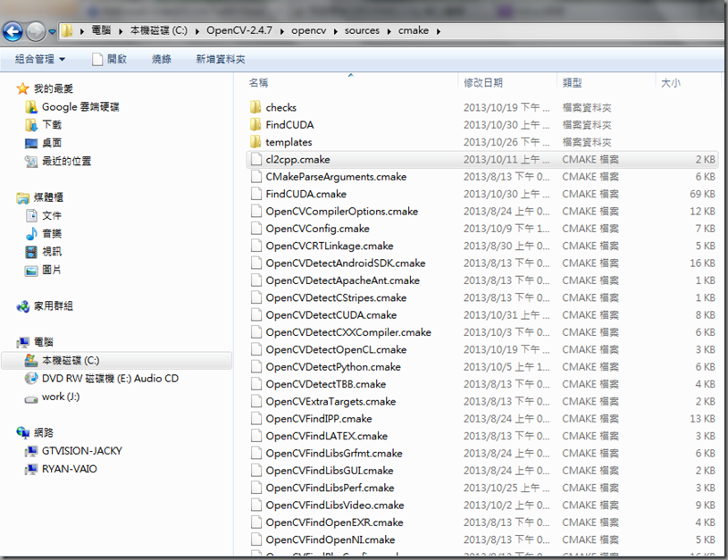Expand the arrow after 電腦 in address bar
Image resolution: width=728 pixels, height=560 pixels.
click(121, 31)
